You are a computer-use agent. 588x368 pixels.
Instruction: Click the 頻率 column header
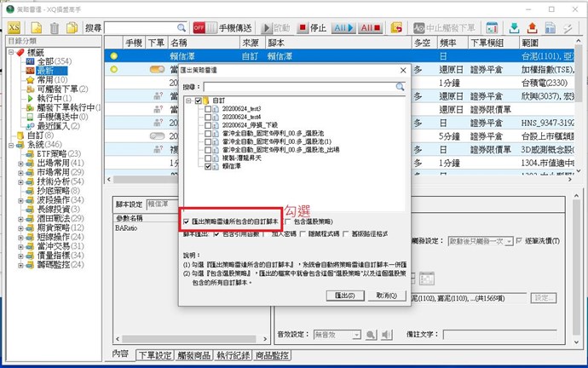pyautogui.click(x=453, y=43)
